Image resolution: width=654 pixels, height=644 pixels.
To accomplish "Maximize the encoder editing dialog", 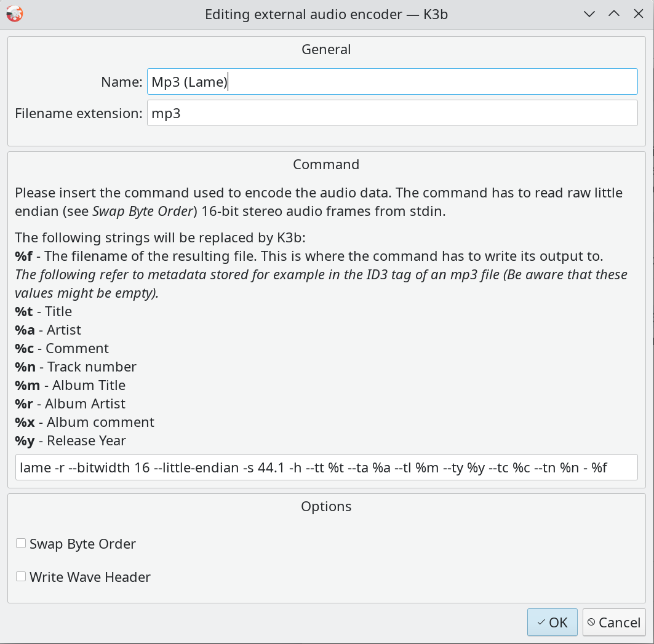I will point(613,14).
